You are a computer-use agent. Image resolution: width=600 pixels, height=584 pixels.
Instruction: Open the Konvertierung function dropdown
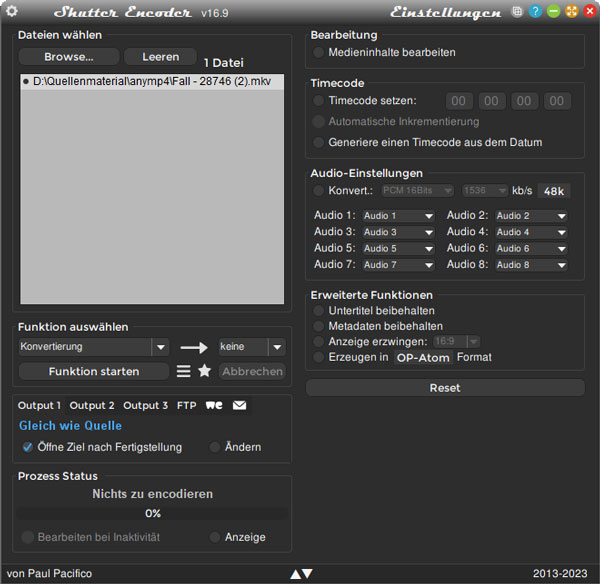(x=94, y=347)
